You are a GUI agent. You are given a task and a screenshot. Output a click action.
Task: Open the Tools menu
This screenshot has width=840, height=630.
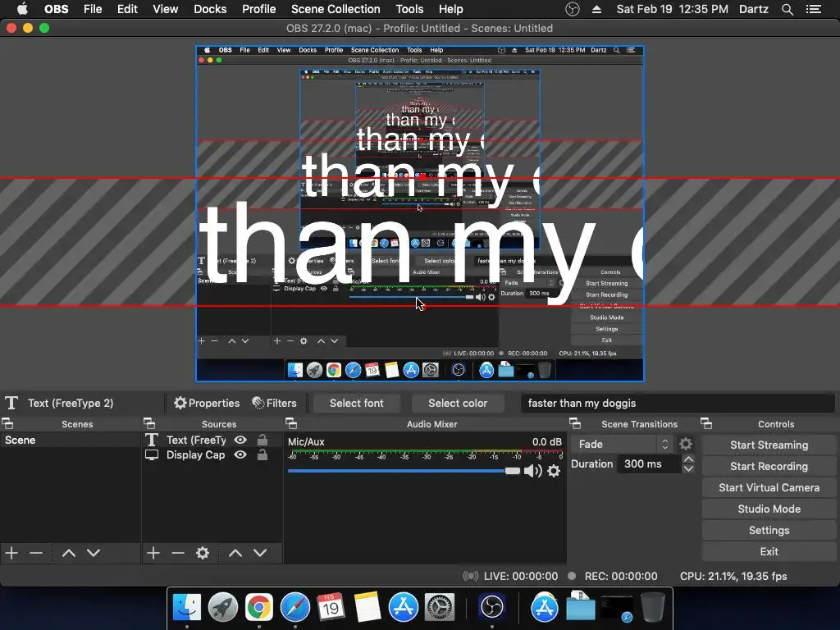(x=409, y=9)
